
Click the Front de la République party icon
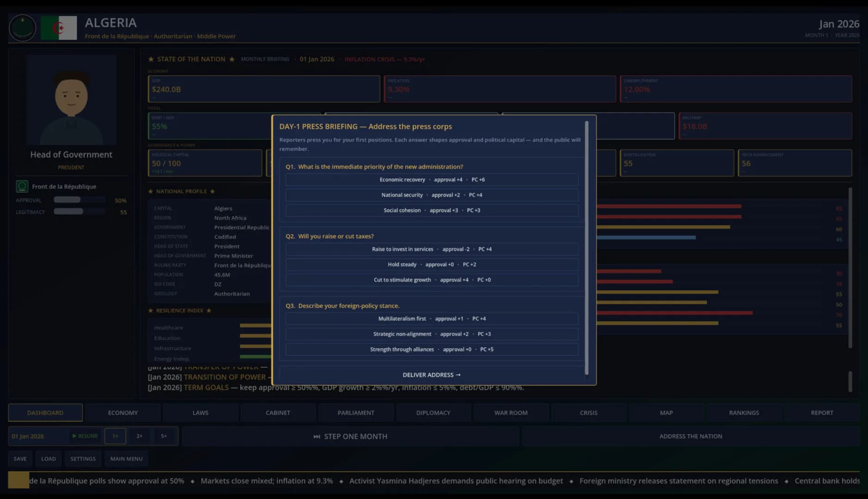[x=22, y=186]
